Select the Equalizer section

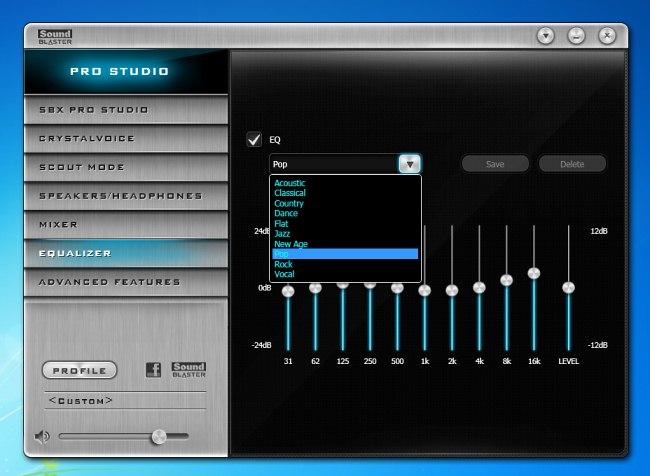pyautogui.click(x=126, y=253)
